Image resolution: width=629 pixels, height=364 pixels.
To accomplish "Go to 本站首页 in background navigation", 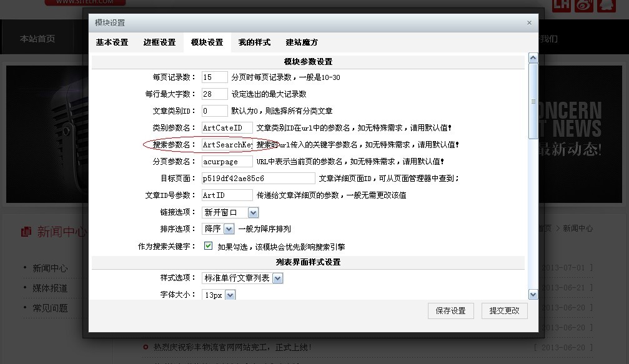I will click(37, 39).
